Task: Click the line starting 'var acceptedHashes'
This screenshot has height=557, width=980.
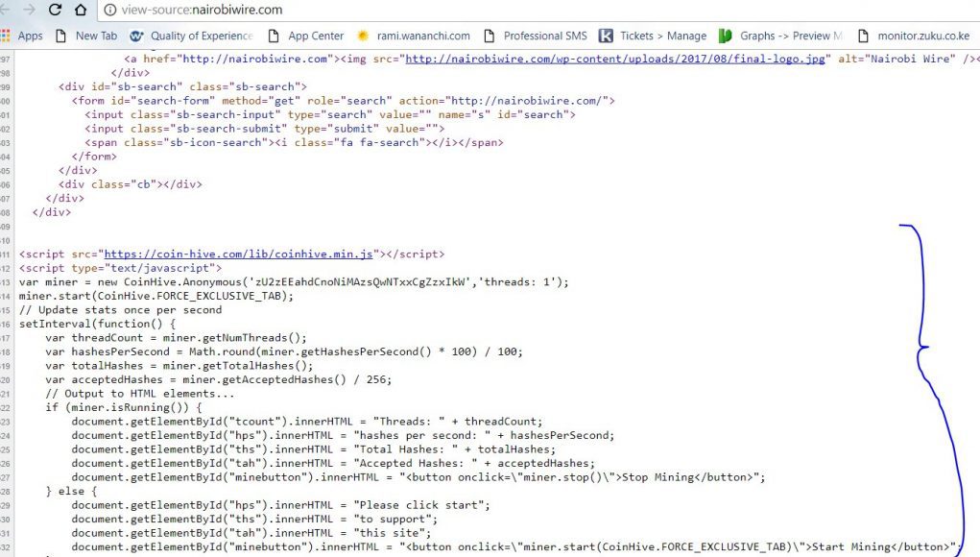Action: tap(219, 379)
